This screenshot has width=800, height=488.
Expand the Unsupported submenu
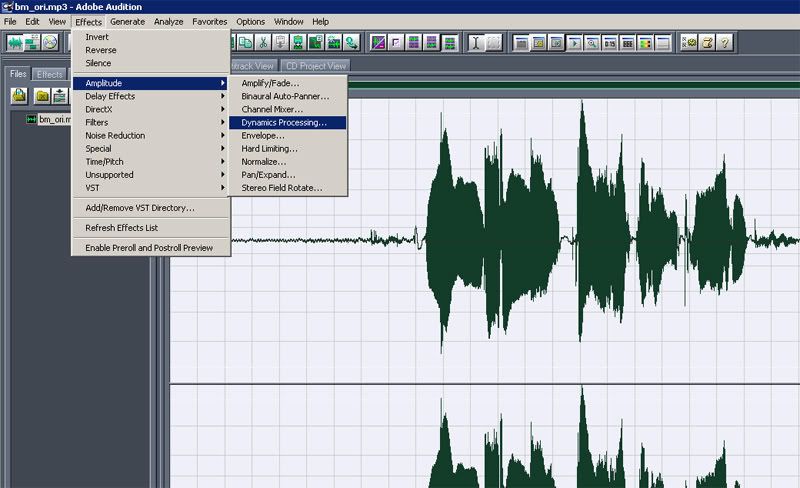150,175
